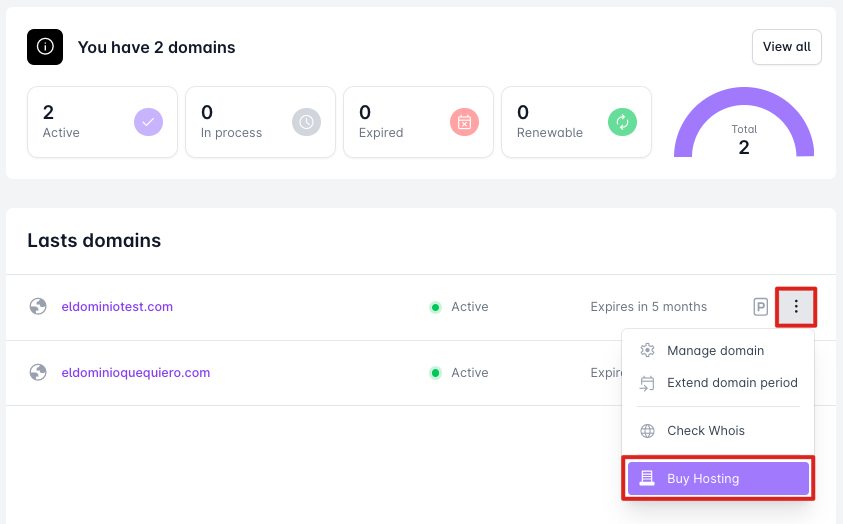Click the globe icon for eldominioquequiero.com
The image size is (843, 524).
point(38,373)
